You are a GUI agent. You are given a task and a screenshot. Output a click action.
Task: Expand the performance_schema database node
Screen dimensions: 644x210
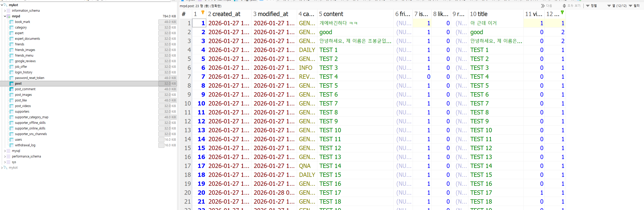pyautogui.click(x=5, y=156)
